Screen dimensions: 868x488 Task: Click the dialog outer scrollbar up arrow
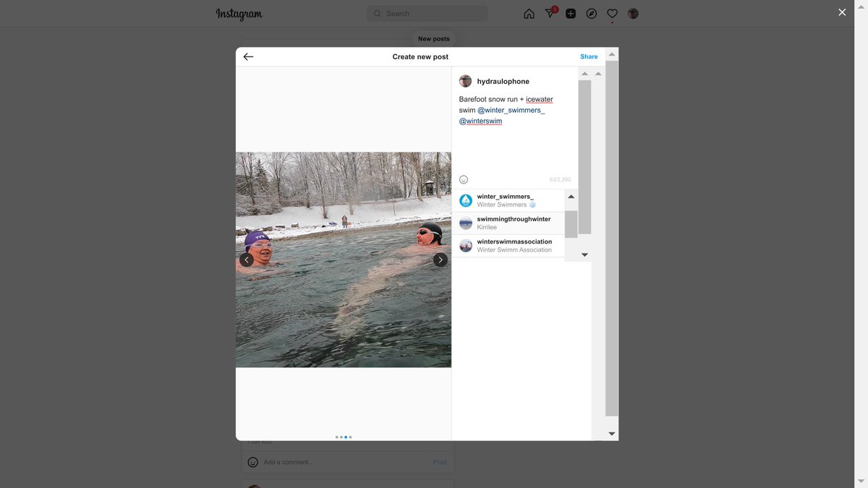[612, 54]
